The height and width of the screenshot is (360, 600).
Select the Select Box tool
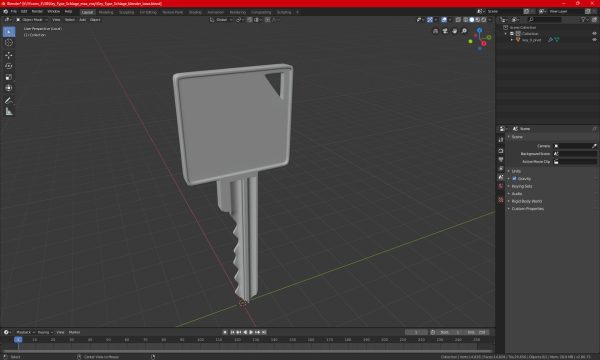[9, 32]
